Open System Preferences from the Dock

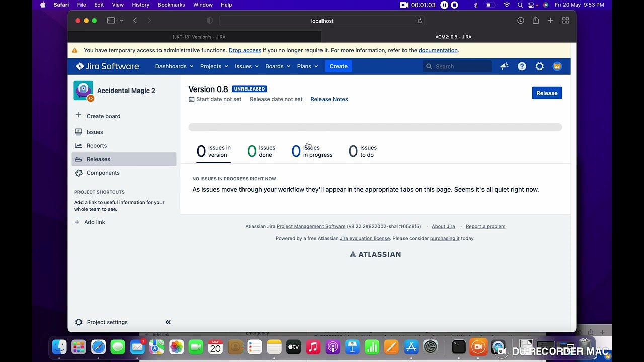pyautogui.click(x=431, y=347)
